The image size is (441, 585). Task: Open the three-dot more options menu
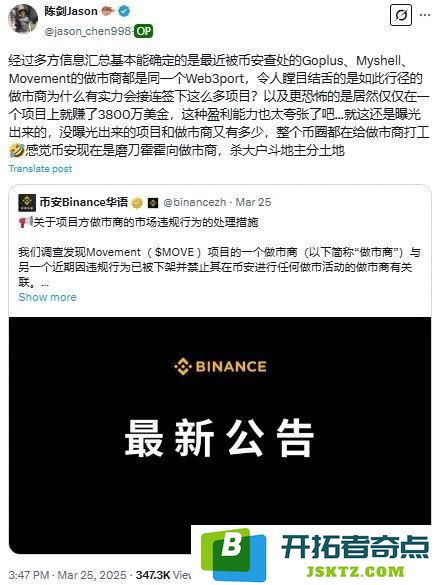pos(425,15)
